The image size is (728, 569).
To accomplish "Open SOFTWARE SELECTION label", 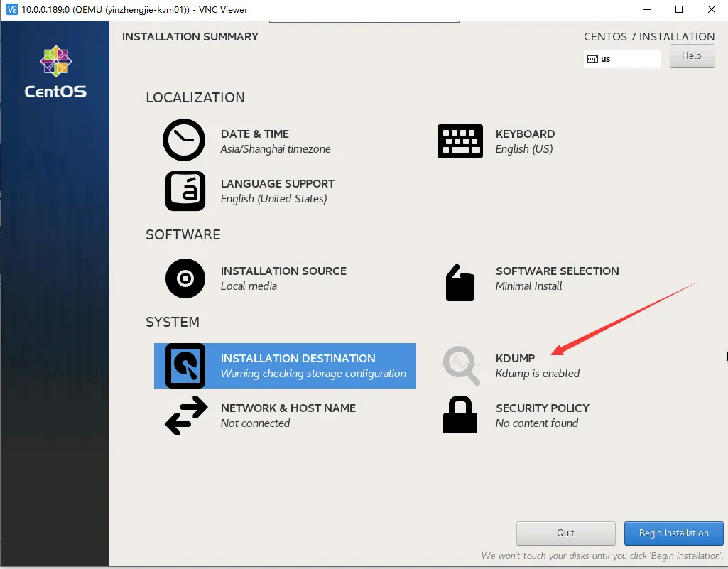I will pos(557,271).
